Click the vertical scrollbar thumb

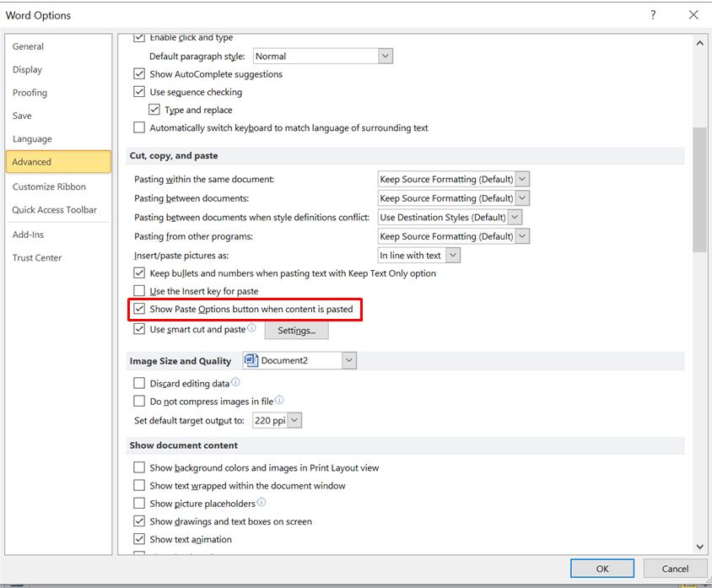(x=699, y=189)
